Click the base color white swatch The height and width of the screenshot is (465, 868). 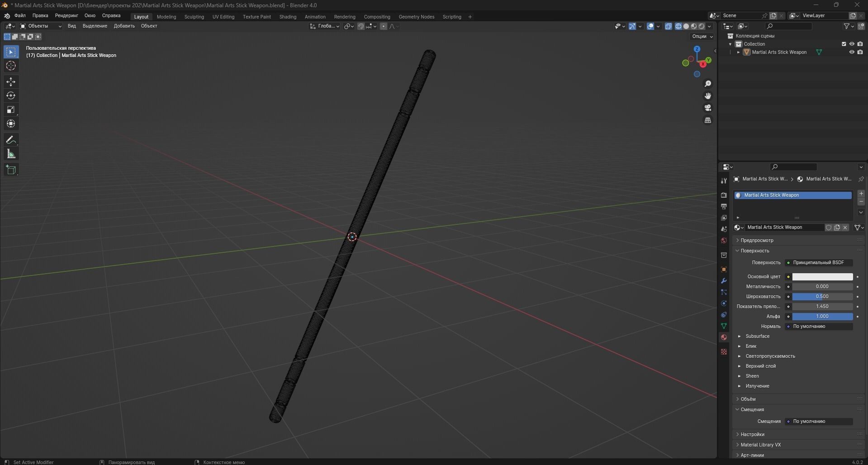822,277
